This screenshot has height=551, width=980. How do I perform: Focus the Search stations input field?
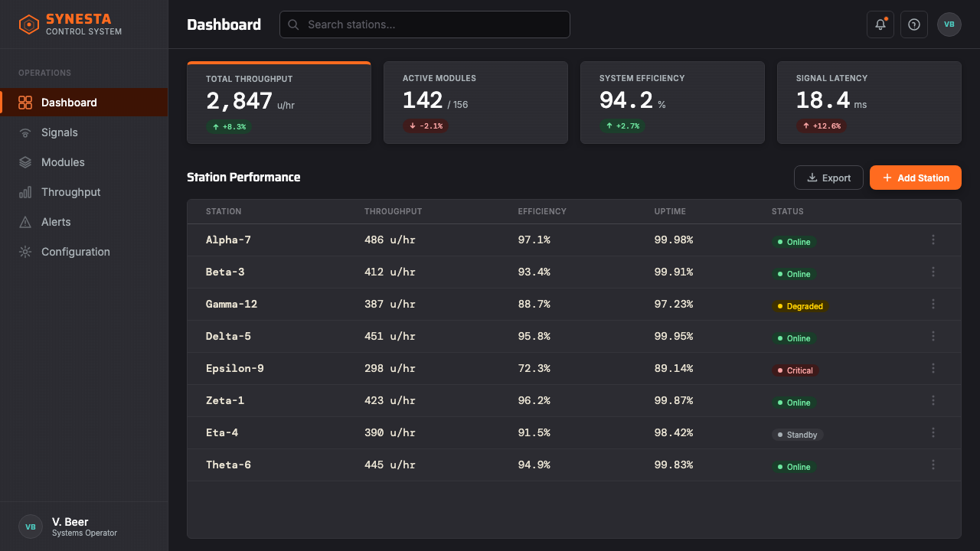425,24
